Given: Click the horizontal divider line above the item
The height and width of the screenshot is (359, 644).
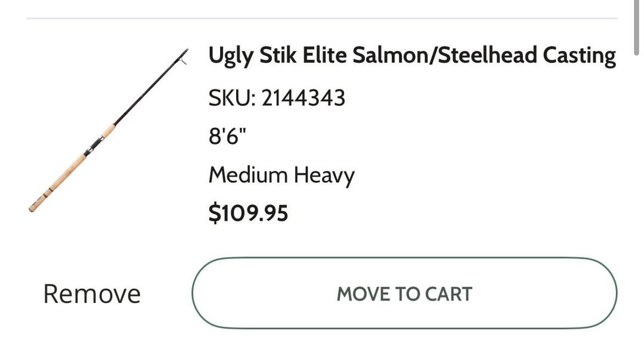Looking at the screenshot, I should (322, 18).
